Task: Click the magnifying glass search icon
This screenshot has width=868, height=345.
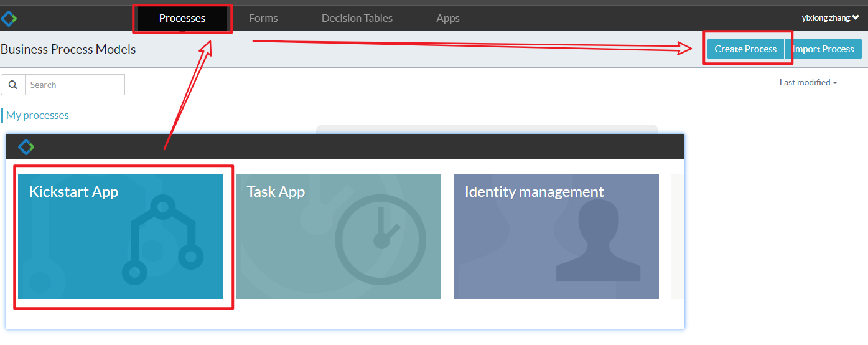Action: (x=13, y=85)
